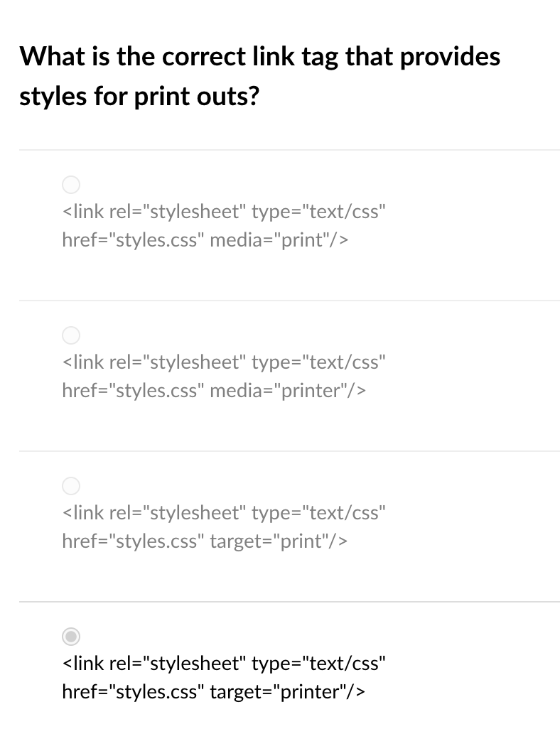Click the fourth answer's code text

point(224,677)
